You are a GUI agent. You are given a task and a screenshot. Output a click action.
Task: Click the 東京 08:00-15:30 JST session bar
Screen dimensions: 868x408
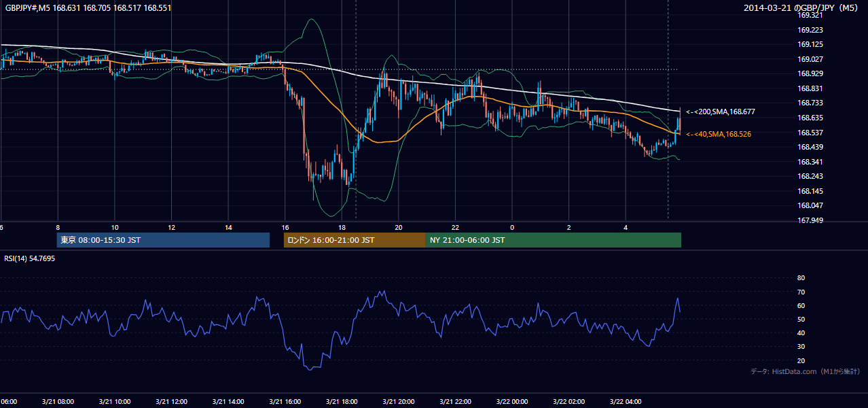(163, 240)
